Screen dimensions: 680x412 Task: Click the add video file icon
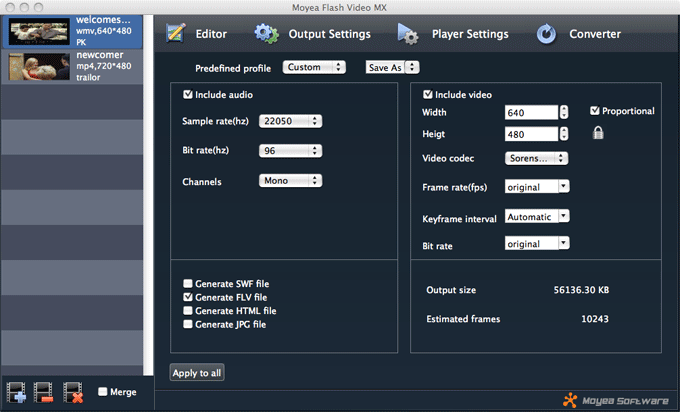click(x=16, y=391)
